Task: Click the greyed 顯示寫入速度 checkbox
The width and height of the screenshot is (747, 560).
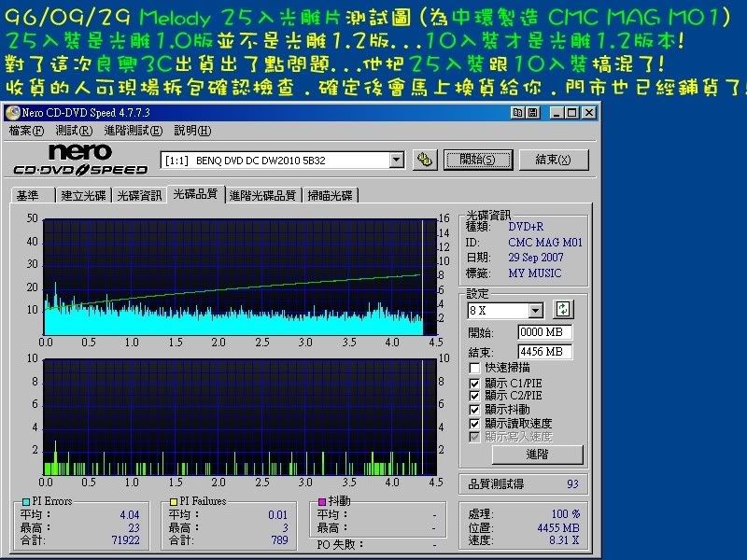Action: click(474, 437)
